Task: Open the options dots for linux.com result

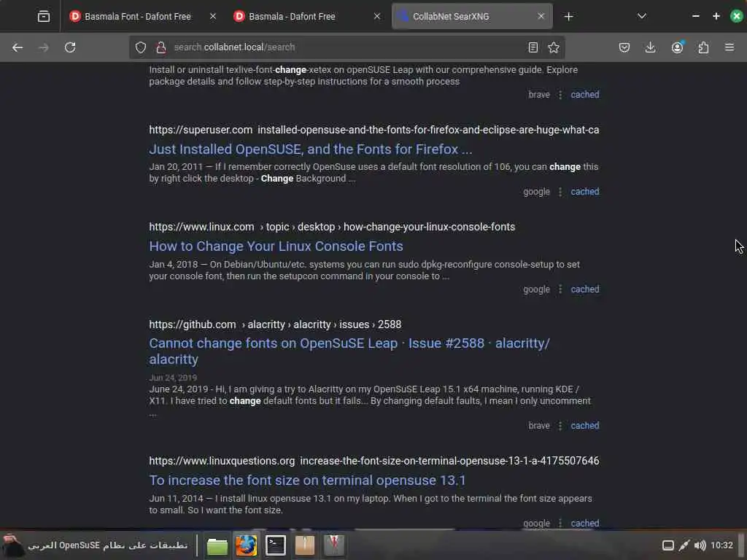Action: 560,289
